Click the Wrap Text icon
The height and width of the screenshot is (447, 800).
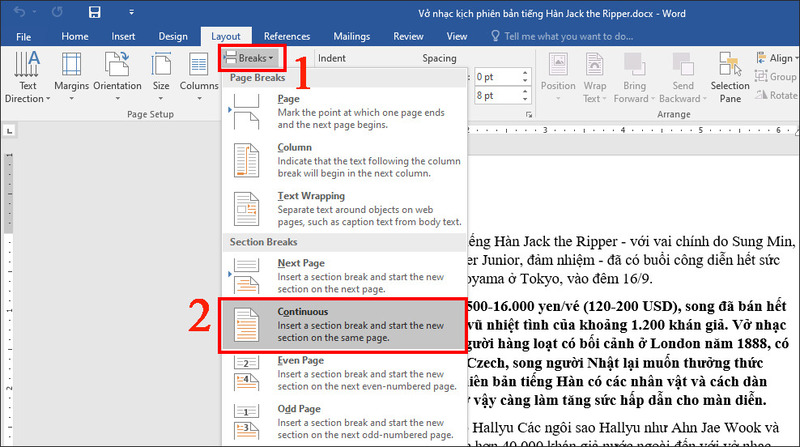pyautogui.click(x=596, y=78)
